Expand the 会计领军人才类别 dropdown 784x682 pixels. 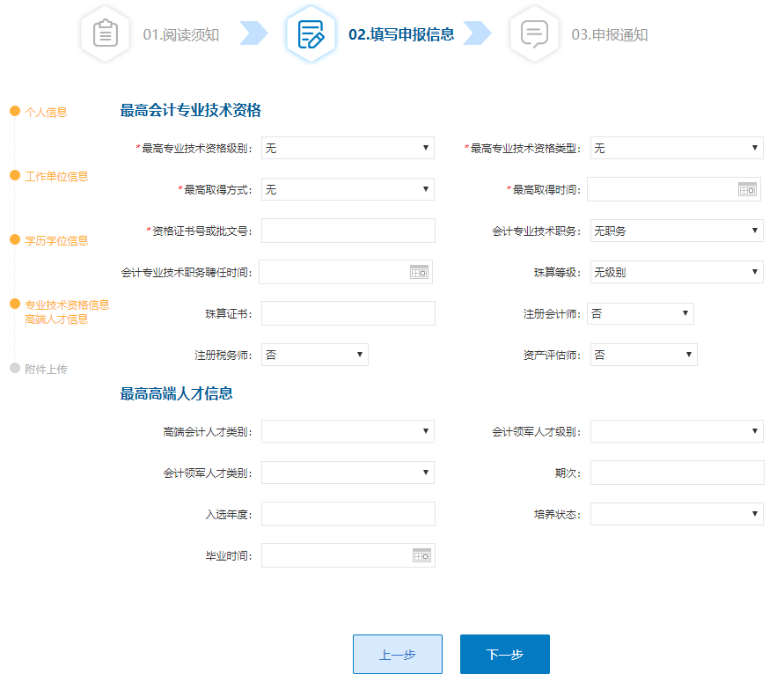(x=348, y=473)
